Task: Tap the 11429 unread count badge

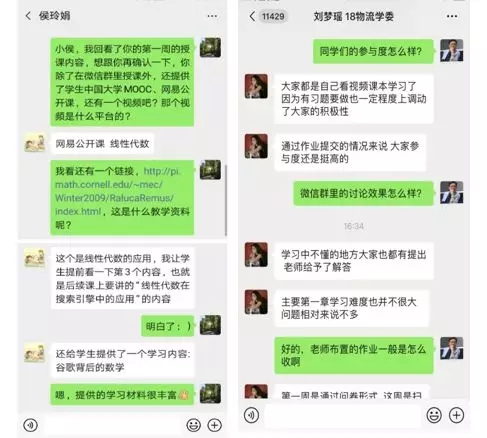Action: pyautogui.click(x=273, y=16)
